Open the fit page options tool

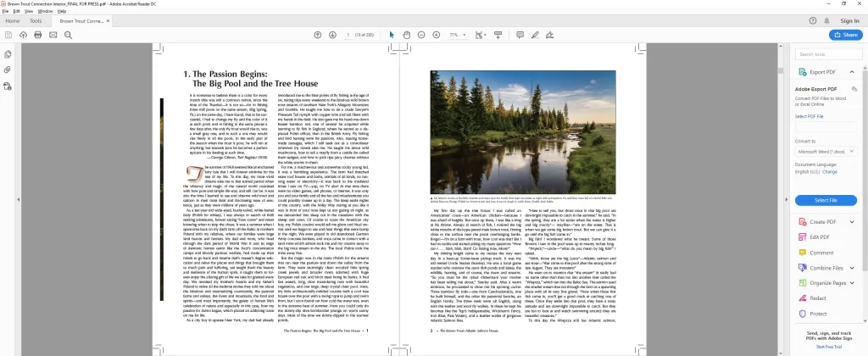[480, 35]
